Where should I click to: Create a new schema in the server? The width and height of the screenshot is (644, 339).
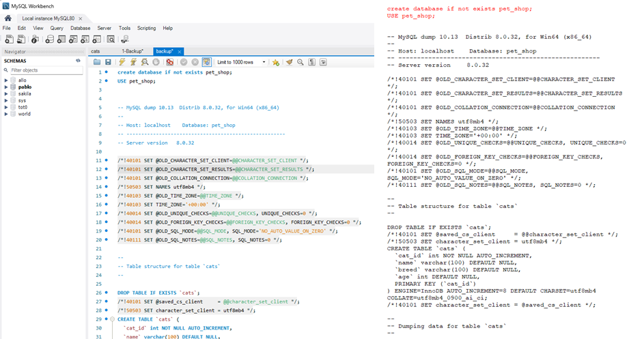point(49,40)
